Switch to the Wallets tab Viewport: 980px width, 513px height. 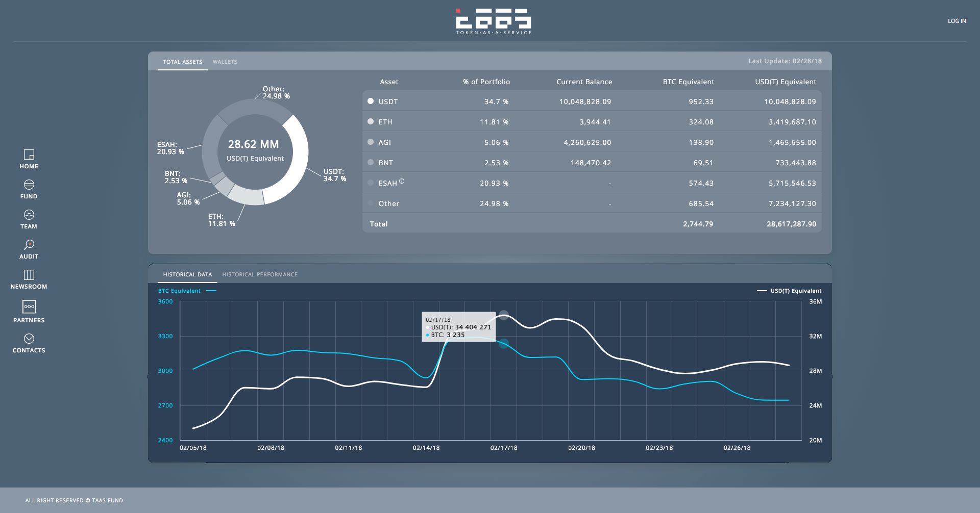point(225,62)
